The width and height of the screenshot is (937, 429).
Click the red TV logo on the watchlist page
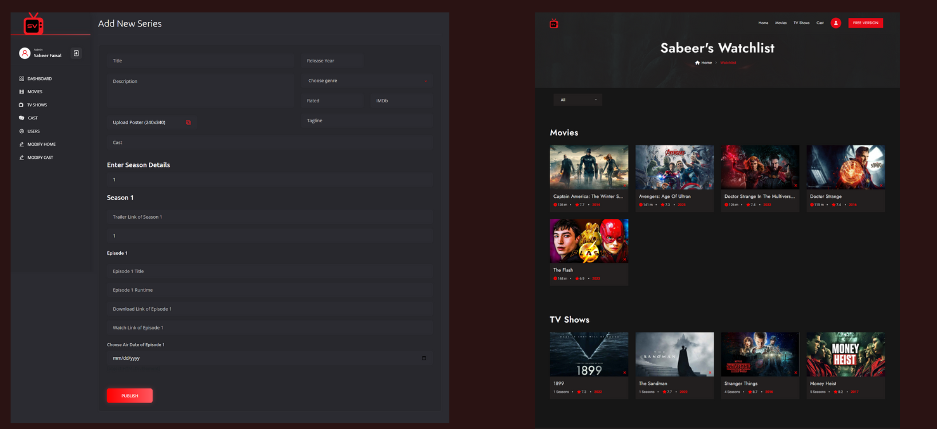[554, 23]
